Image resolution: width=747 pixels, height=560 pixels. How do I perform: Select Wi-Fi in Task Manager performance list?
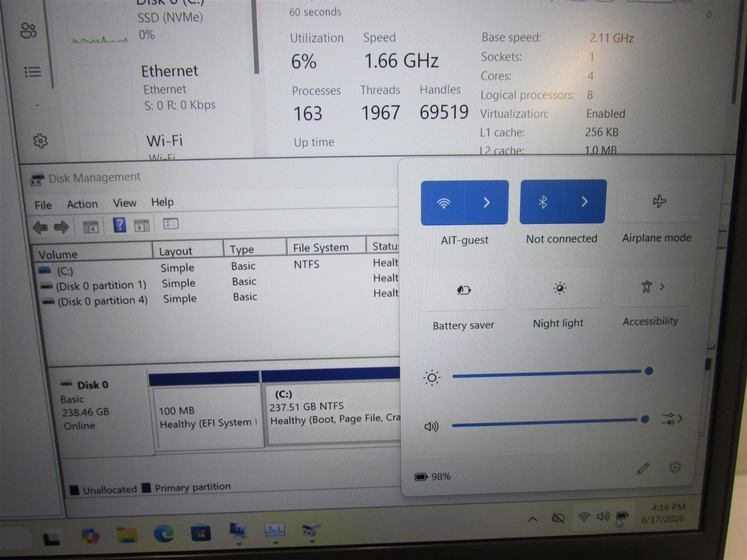point(161,145)
